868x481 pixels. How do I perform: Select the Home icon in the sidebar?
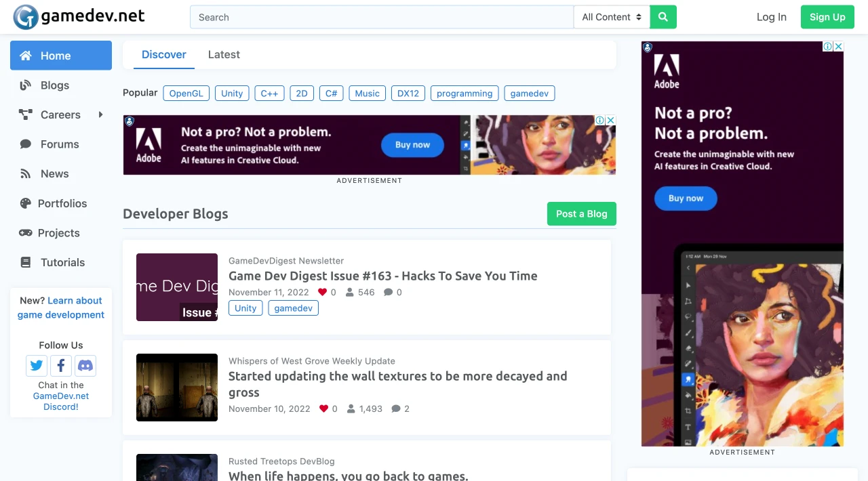point(24,56)
